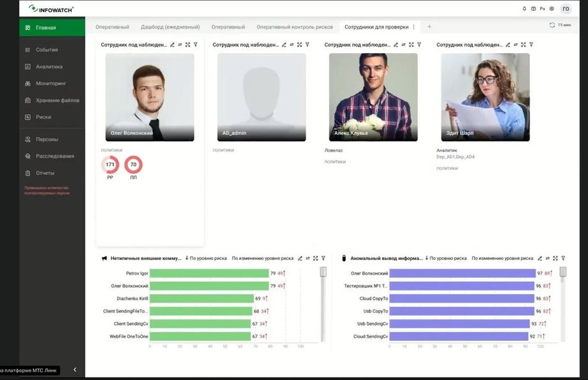
Task: Switch to the Дашборд (ежедневный) tab
Action: [170, 27]
